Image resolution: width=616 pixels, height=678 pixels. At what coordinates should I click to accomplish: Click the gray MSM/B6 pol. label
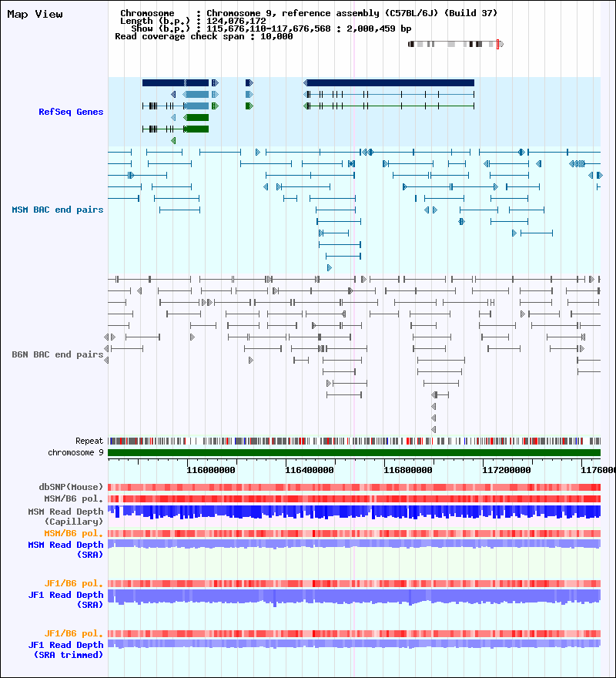coord(73,498)
